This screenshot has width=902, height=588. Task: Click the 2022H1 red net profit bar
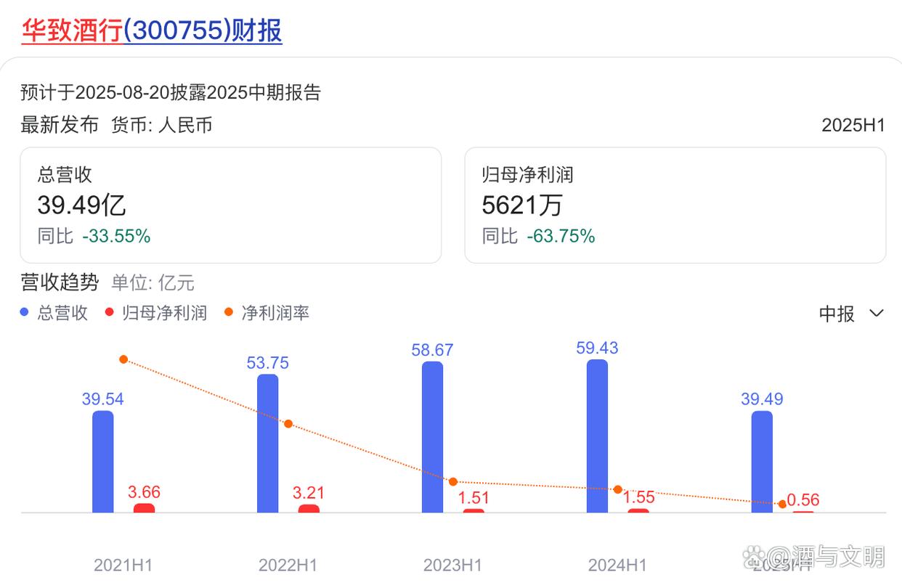[x=309, y=509]
